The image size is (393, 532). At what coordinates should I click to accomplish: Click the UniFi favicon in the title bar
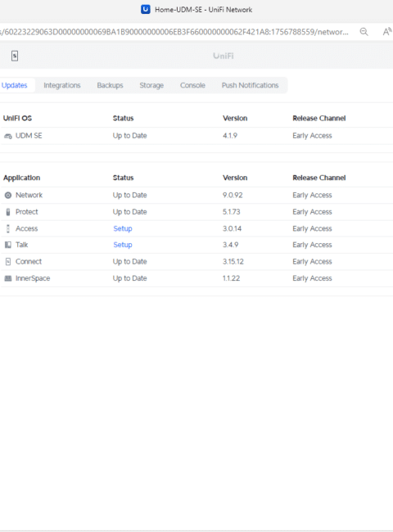146,10
